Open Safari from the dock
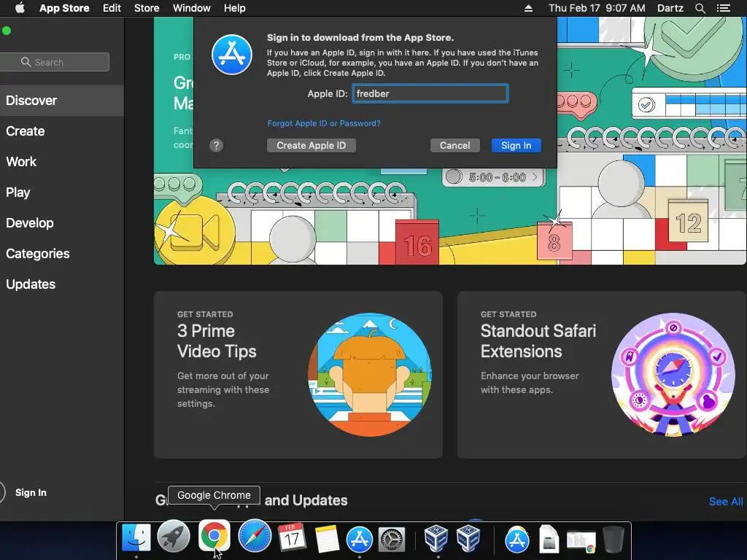 255,536
